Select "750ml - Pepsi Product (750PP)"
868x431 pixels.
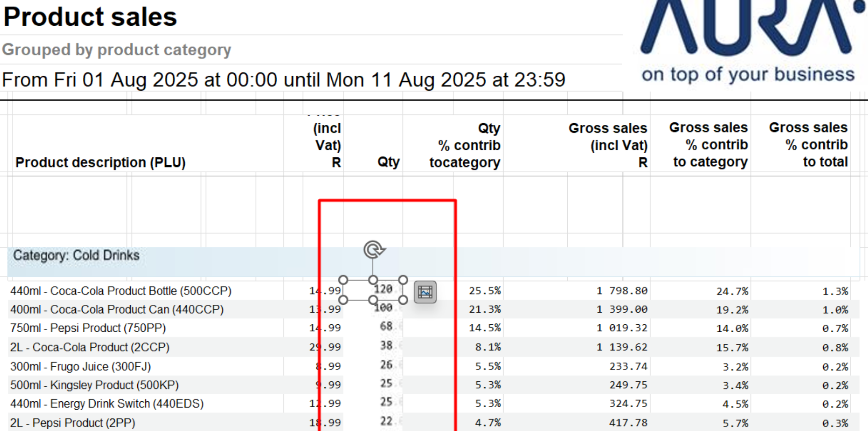(88, 328)
